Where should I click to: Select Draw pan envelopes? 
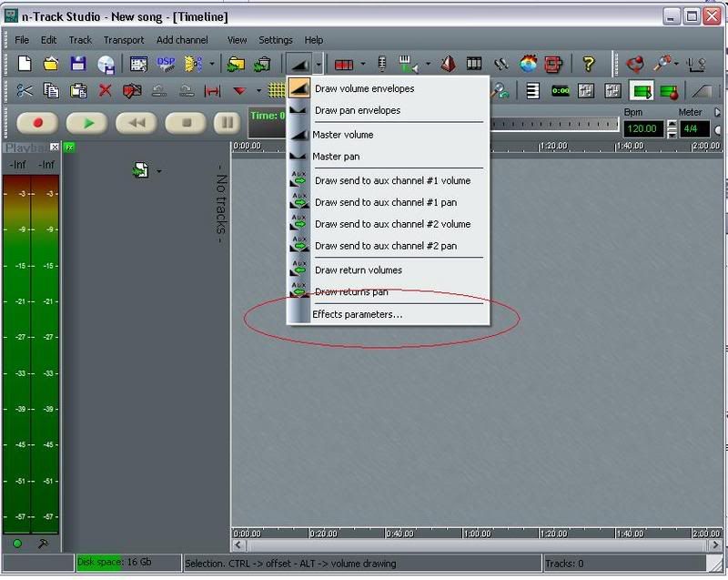point(389,110)
